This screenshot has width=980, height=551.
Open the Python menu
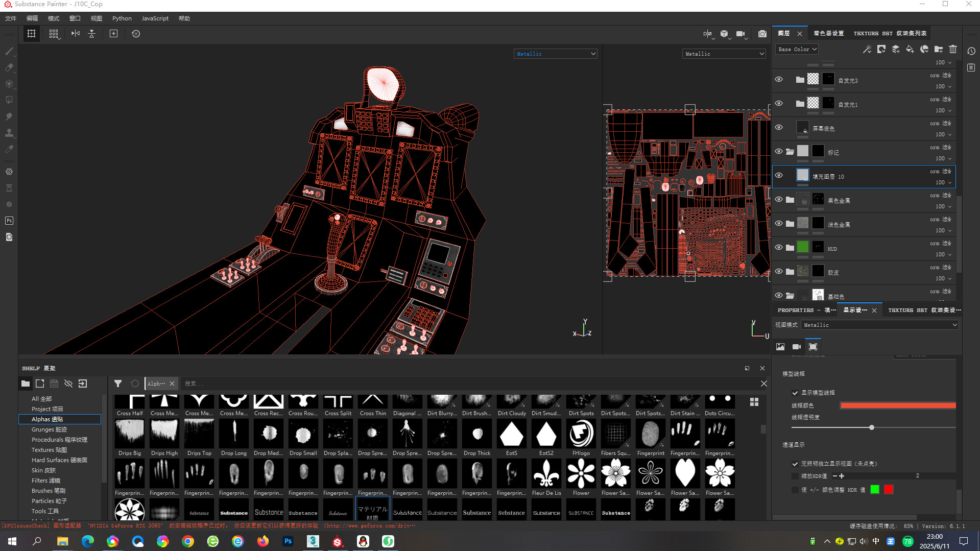(122, 18)
